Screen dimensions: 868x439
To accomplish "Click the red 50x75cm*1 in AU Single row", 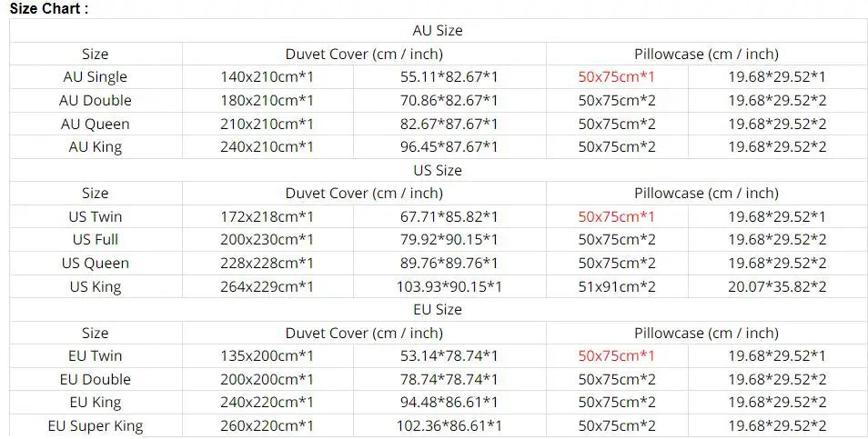I will (617, 77).
